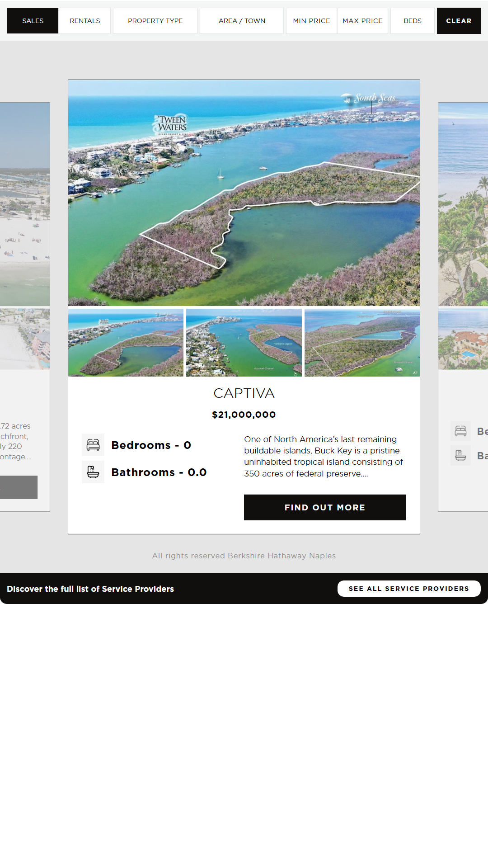Click the partially visible left property card

[25, 271]
